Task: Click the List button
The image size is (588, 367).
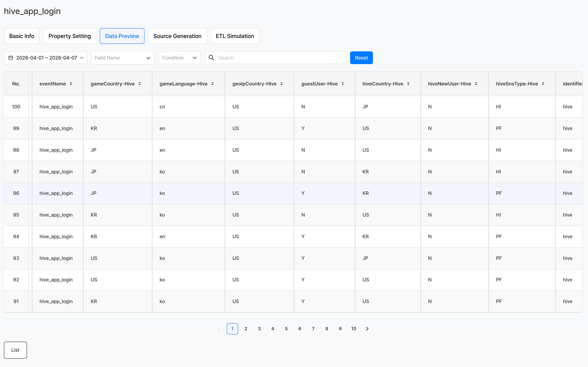Action: tap(15, 350)
